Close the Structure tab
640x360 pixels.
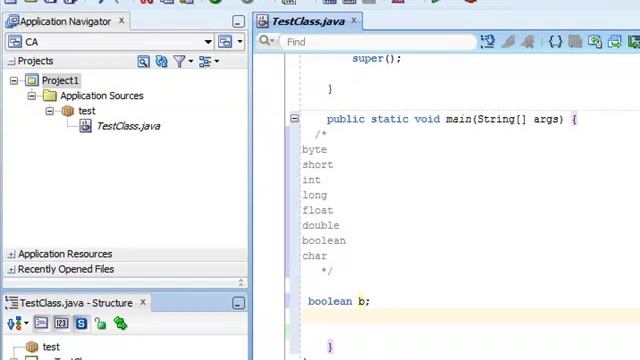(143, 302)
